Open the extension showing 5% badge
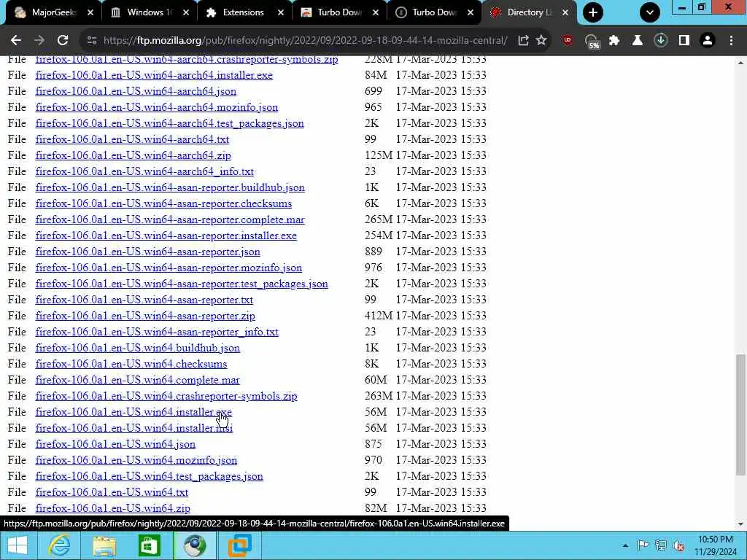Image resolution: width=747 pixels, height=560 pixels. click(592, 42)
